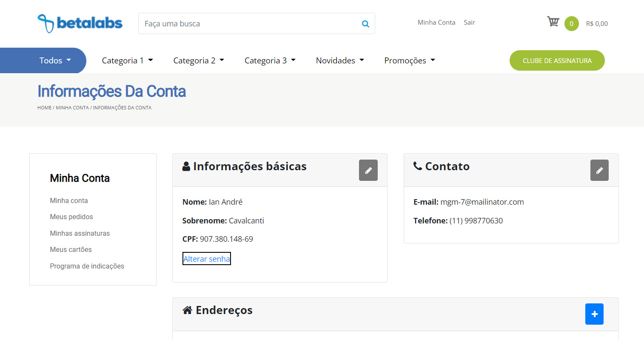
Task: Click the person icon beside Informações básicas
Action: [186, 166]
